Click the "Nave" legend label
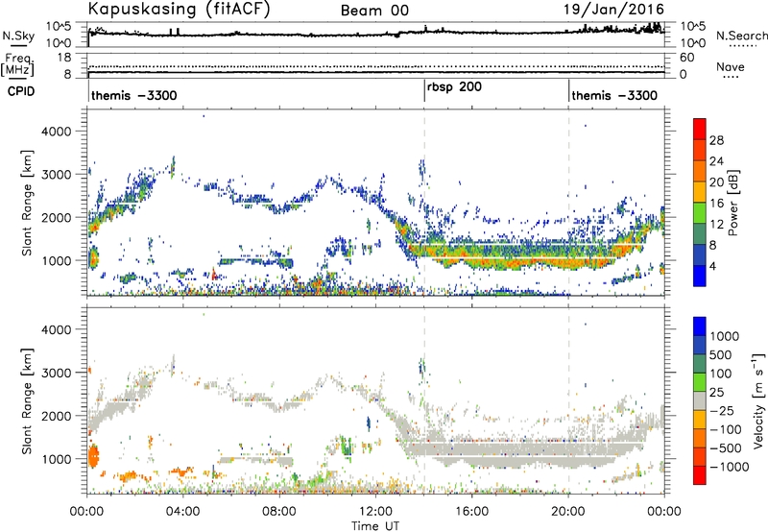 [x=731, y=66]
